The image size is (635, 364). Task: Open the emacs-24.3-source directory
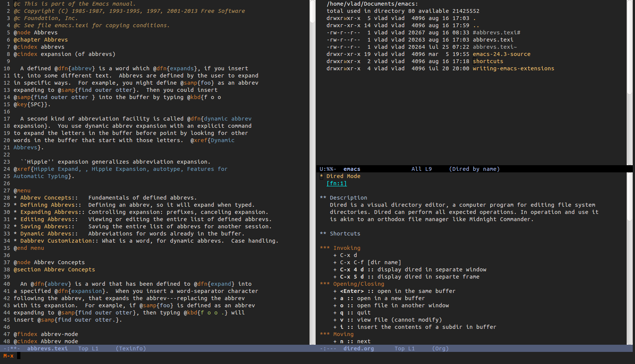point(501,54)
